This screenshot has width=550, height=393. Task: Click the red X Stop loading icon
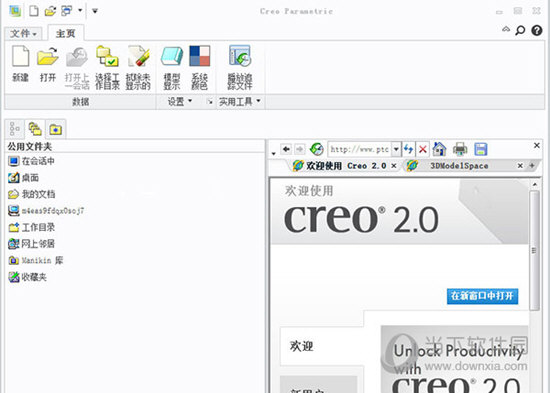(423, 149)
